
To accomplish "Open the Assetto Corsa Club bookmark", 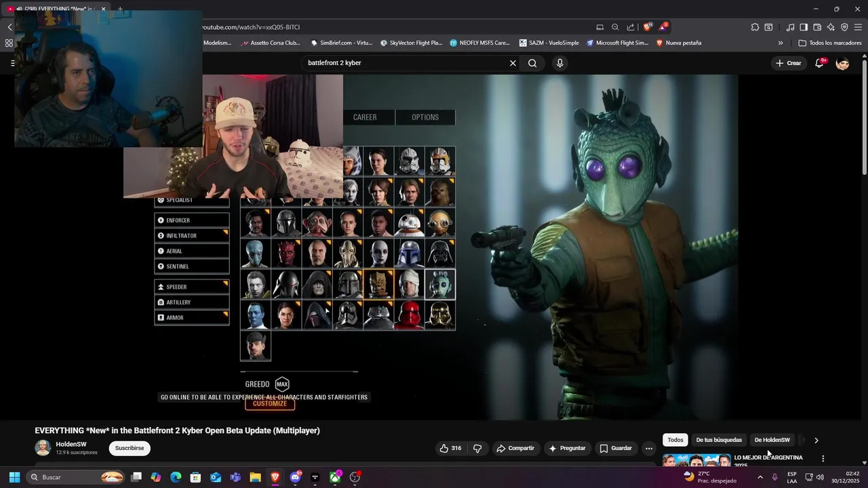I will 269,43.
